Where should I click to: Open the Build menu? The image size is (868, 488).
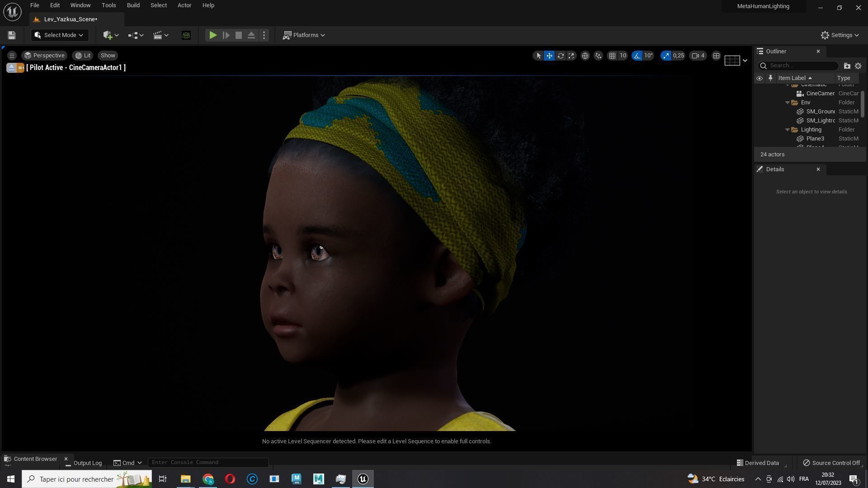click(x=133, y=5)
